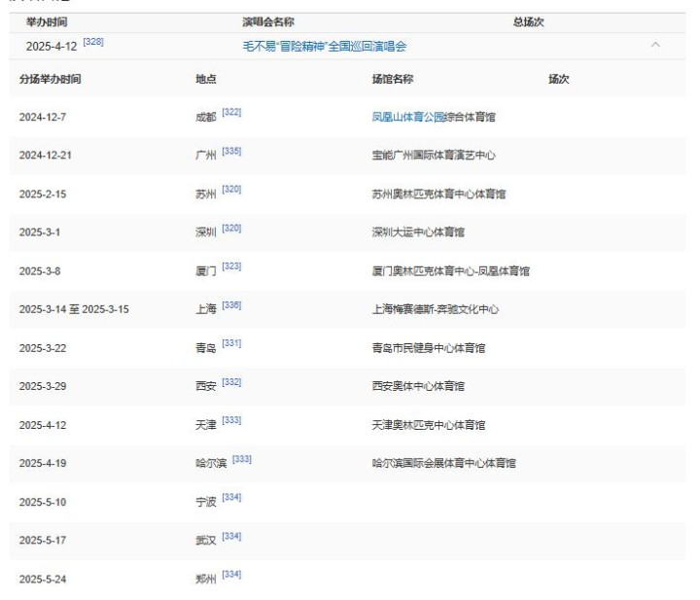The height and width of the screenshot is (600, 700).
Task: Open citation [333] next to 哈尔滨
Action: click(x=242, y=459)
